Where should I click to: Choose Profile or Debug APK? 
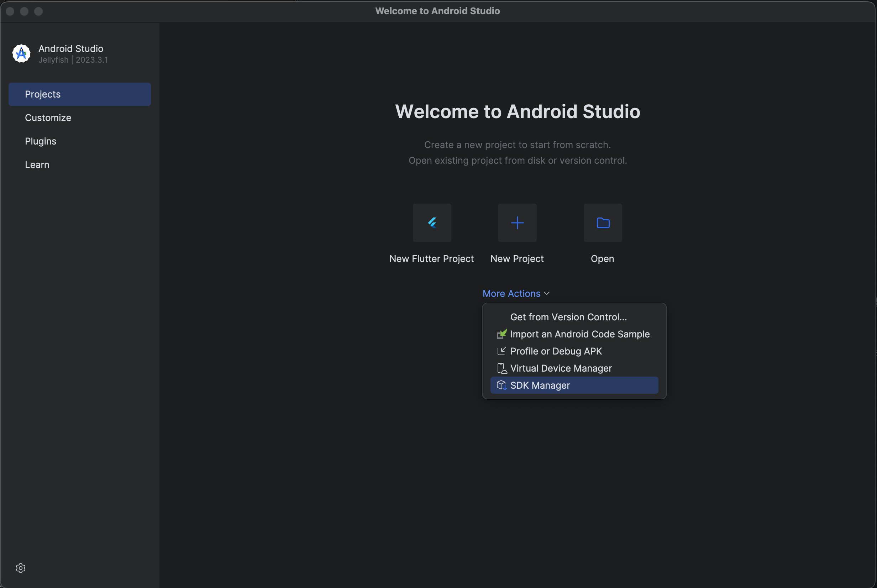click(574, 351)
